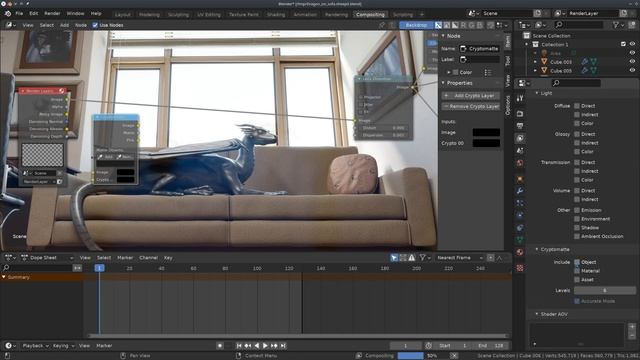Screen dimensions: 640x360
Task: Open the Dope Sheet Channel menu
Action: tap(148, 258)
